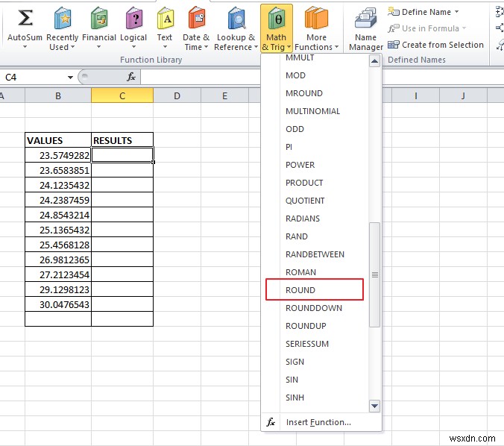This screenshot has height=446, width=504.
Task: Open More Functions books icon
Action: click(317, 19)
